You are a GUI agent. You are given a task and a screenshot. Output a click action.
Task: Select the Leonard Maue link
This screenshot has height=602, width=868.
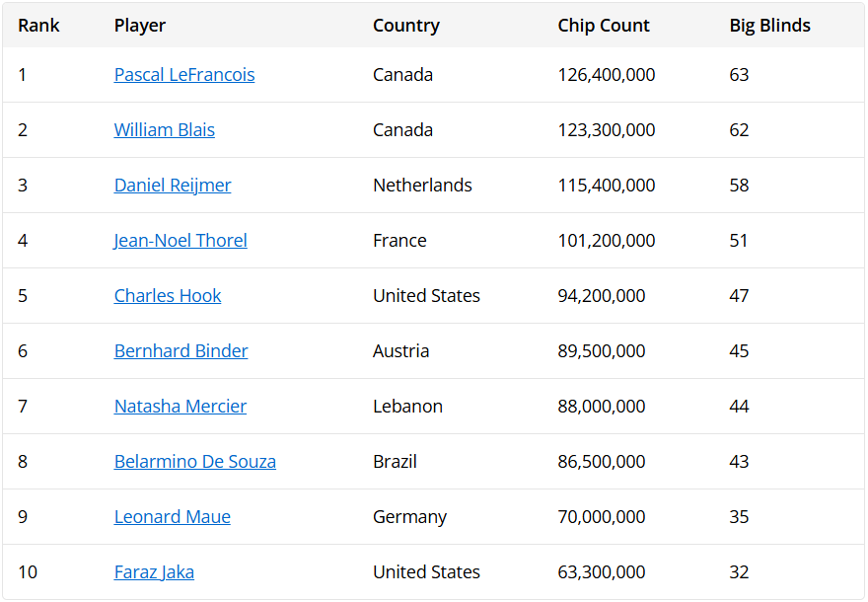click(x=173, y=517)
